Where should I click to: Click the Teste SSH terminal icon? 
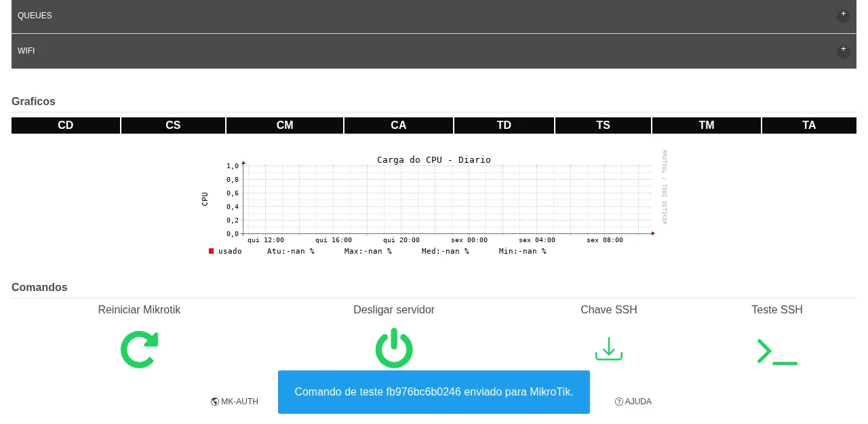pyautogui.click(x=777, y=351)
